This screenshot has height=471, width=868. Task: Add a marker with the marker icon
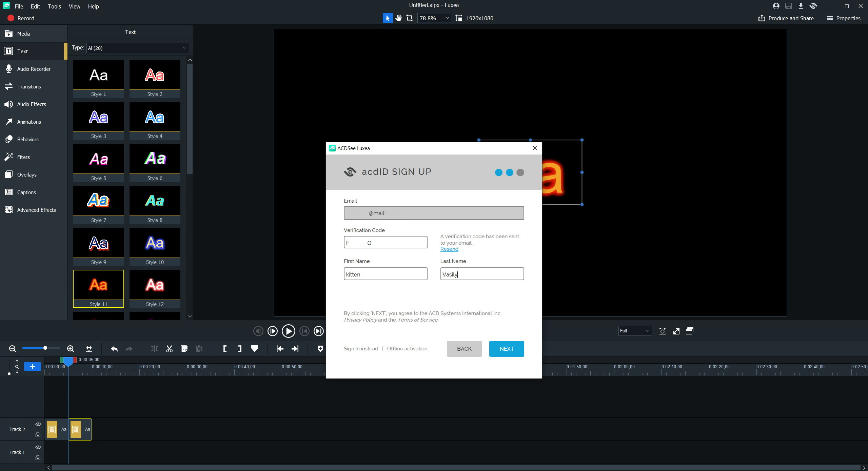pos(255,349)
